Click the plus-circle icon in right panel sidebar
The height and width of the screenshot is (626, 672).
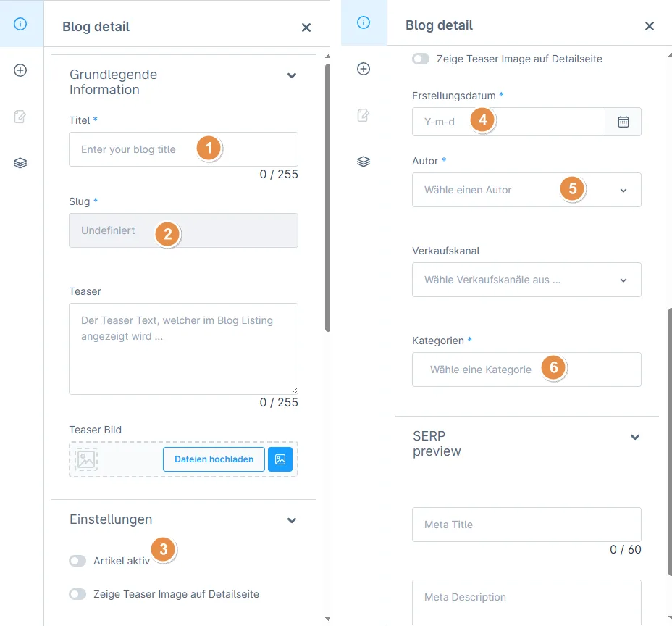click(363, 69)
